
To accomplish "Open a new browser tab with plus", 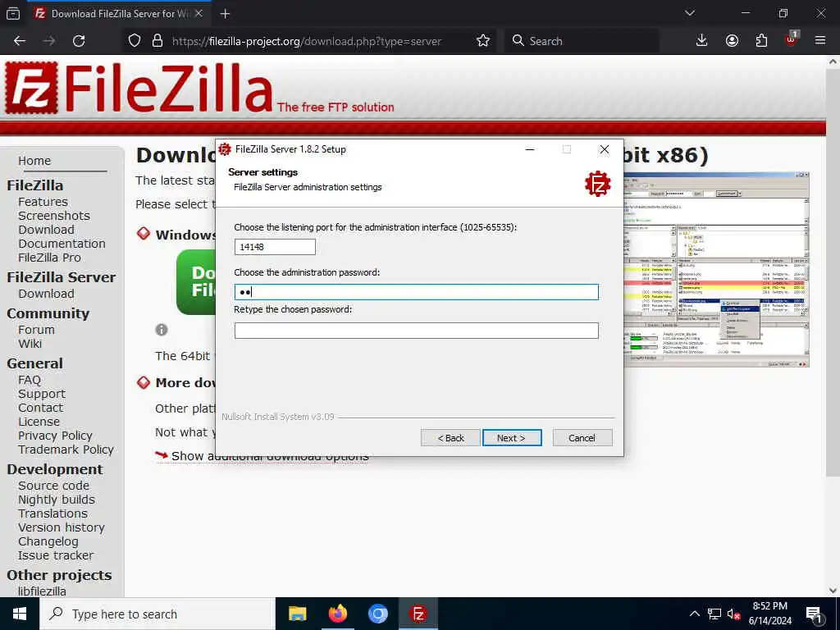I will [x=225, y=14].
